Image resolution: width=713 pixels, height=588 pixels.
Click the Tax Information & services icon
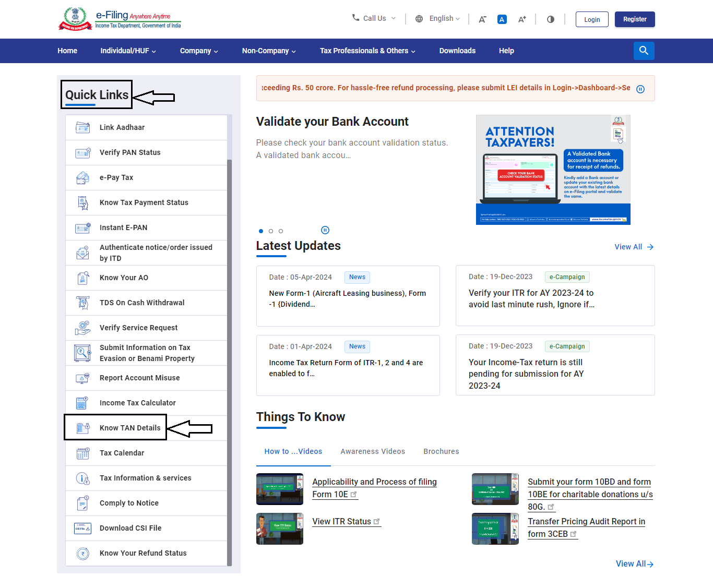pyautogui.click(x=83, y=478)
